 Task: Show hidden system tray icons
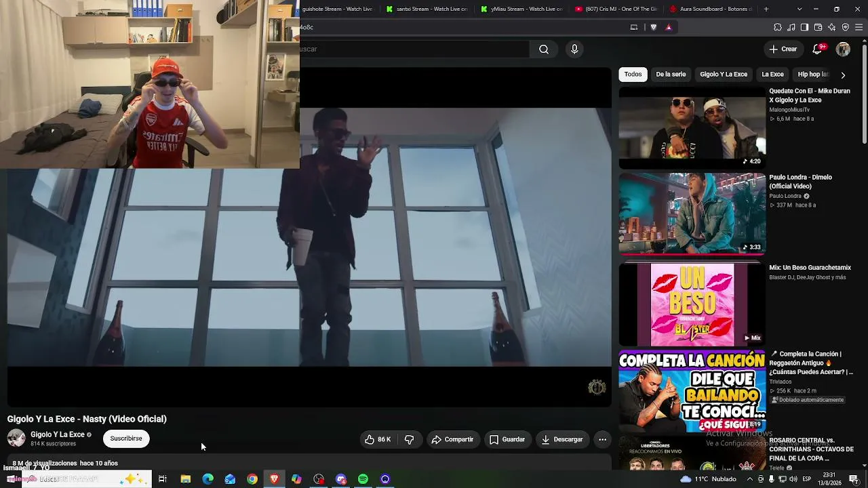click(x=750, y=479)
